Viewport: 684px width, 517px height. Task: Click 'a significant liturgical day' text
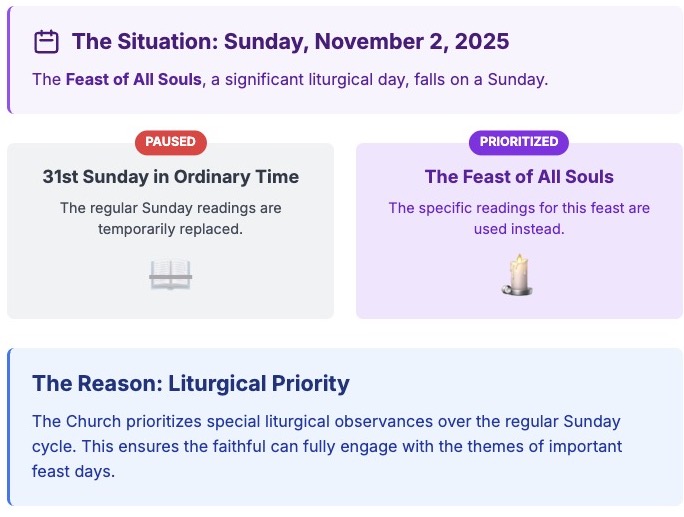pyautogui.click(x=308, y=79)
